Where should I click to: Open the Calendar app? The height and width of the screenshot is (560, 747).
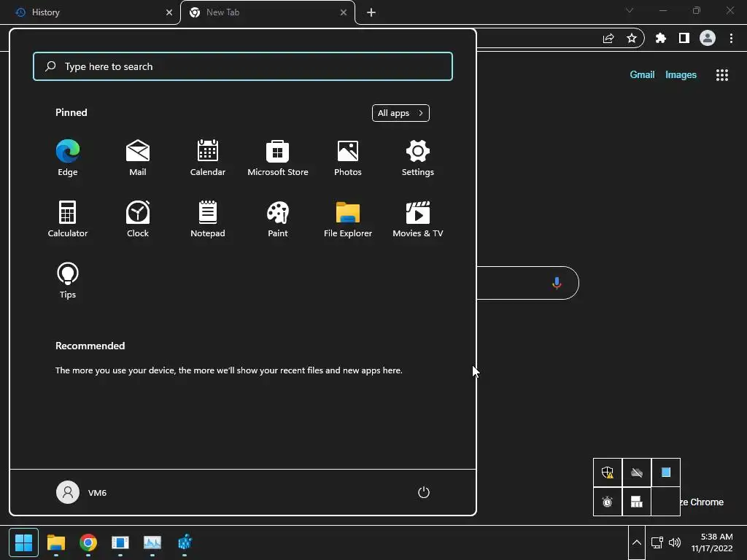pyautogui.click(x=208, y=158)
